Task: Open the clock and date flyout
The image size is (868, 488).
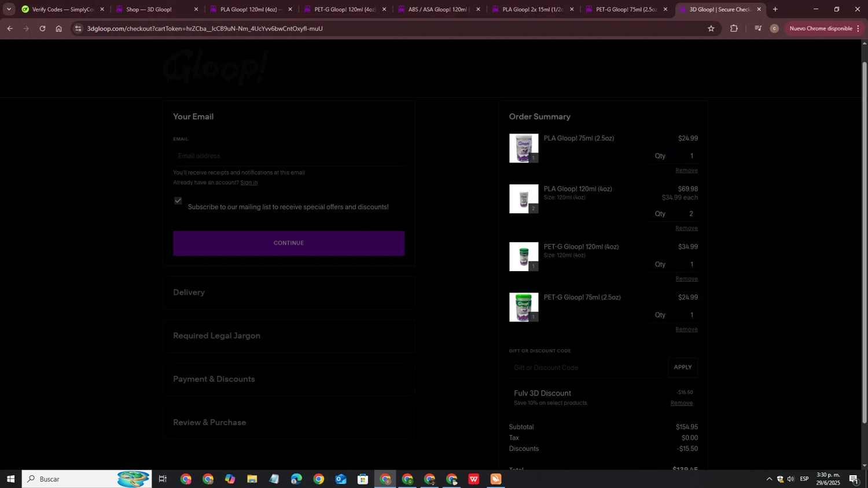Action: pos(828,479)
